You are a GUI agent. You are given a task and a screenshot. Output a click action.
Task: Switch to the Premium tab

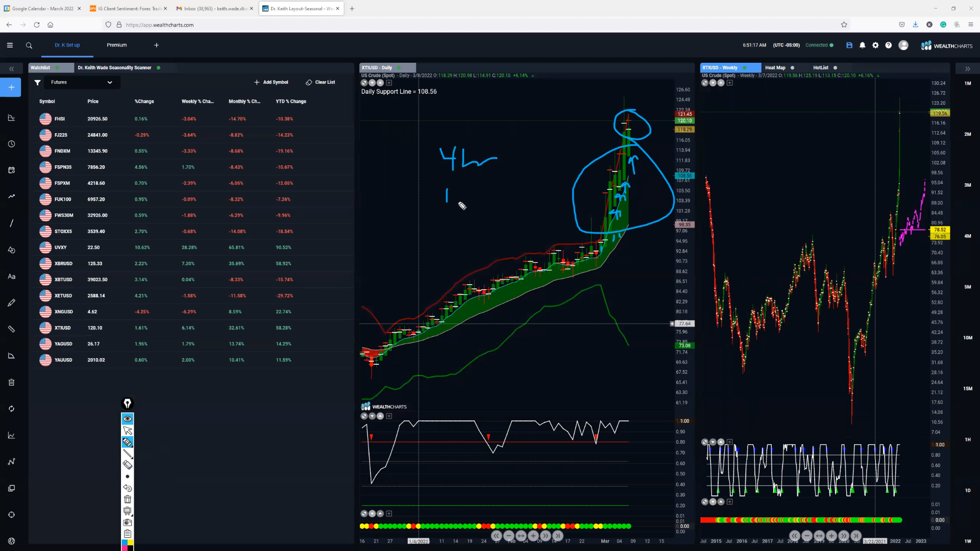117,45
